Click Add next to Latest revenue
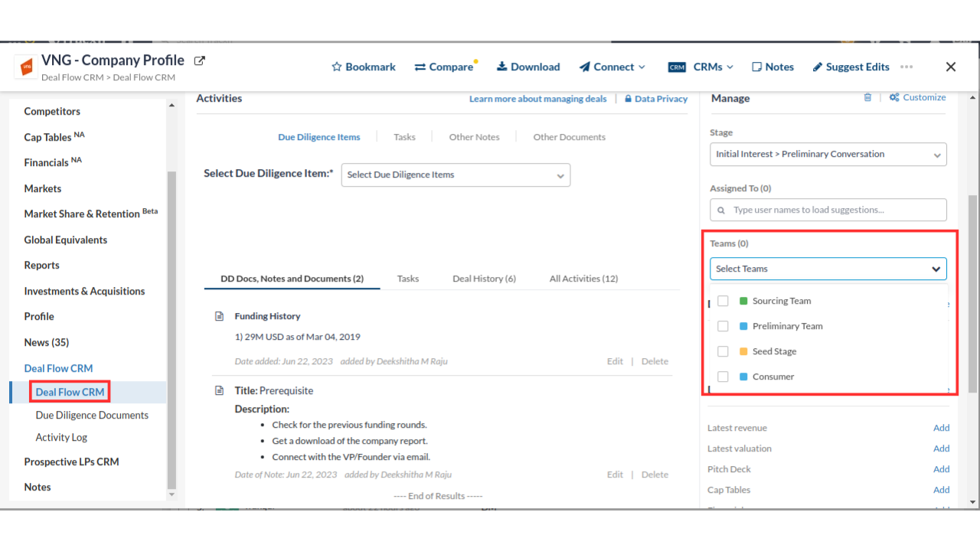 pos(941,428)
